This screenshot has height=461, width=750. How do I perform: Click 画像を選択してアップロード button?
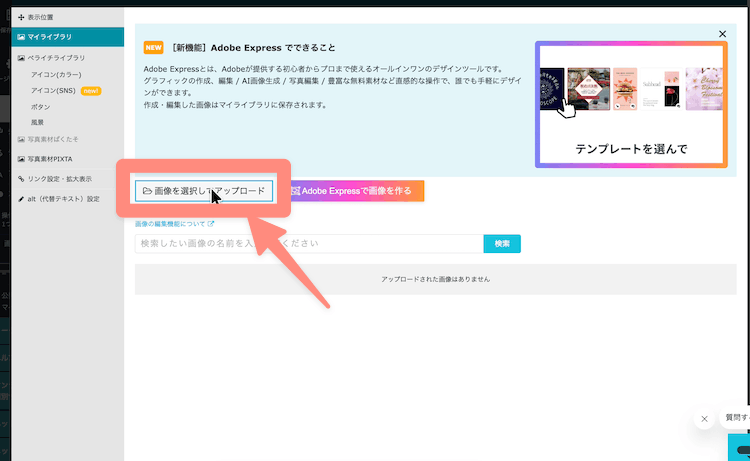point(204,191)
